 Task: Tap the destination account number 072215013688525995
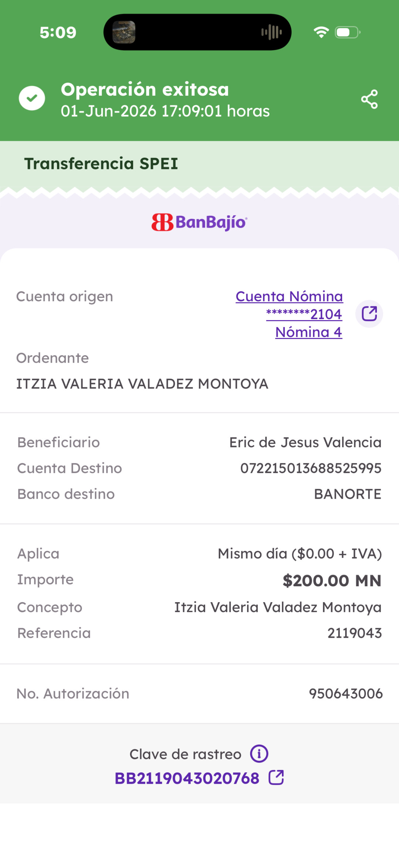[x=311, y=468]
